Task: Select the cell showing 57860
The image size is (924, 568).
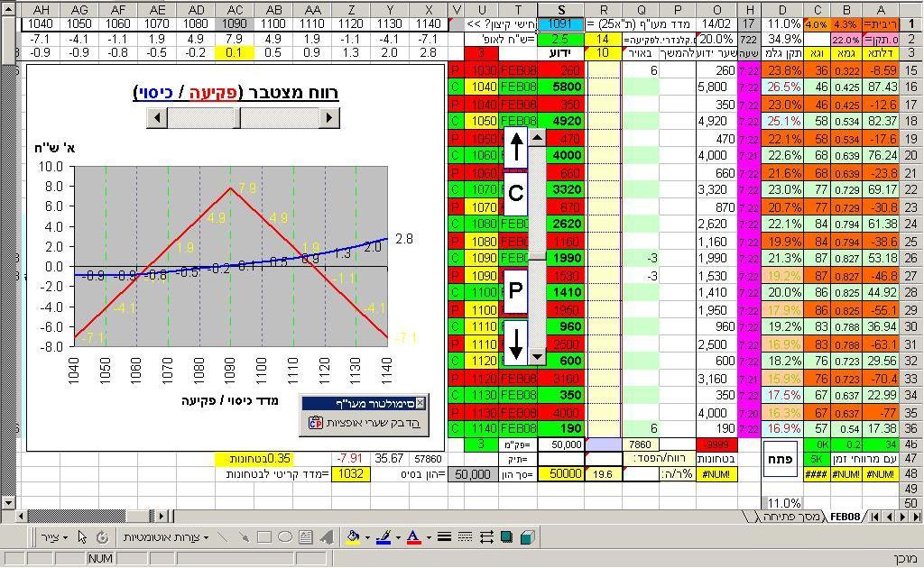Action: [429, 459]
